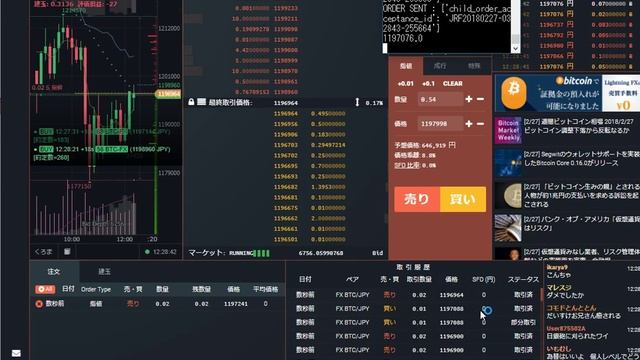Screen dimensions: 640x360
Task: Click the trade history panel scrollbar
Action: [x=542, y=294]
